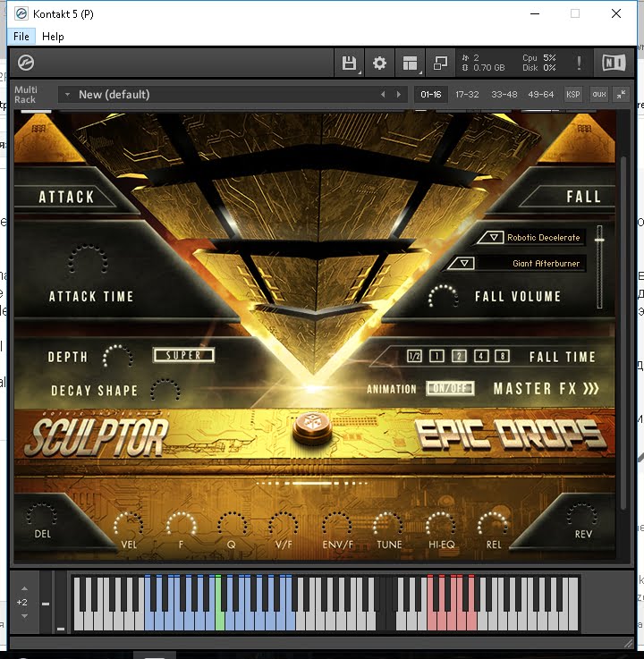
Task: Click the ENV/F knob
Action: (x=337, y=525)
